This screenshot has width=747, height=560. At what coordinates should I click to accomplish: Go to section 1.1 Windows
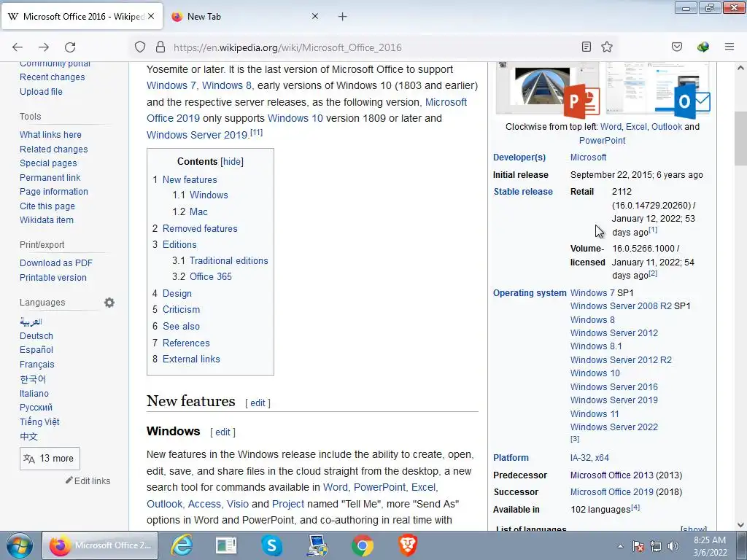pyautogui.click(x=209, y=195)
